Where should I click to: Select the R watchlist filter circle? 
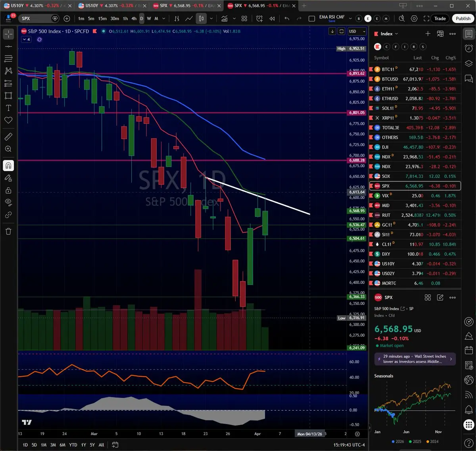(x=414, y=47)
